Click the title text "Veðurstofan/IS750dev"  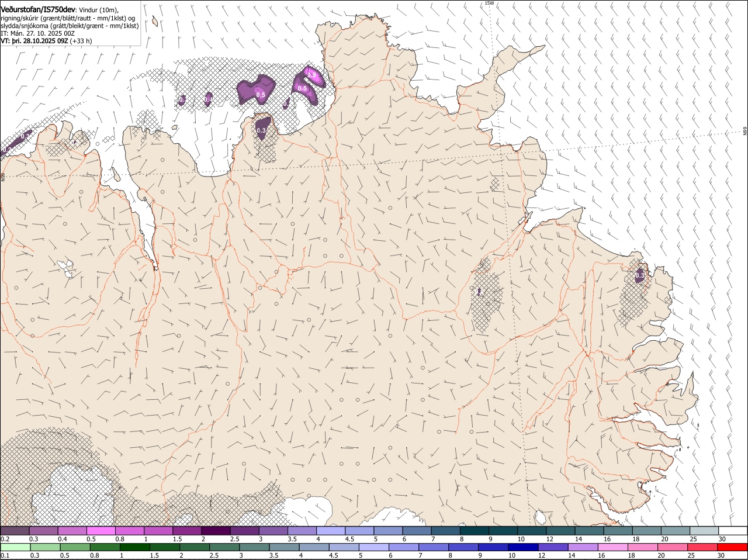click(x=38, y=10)
